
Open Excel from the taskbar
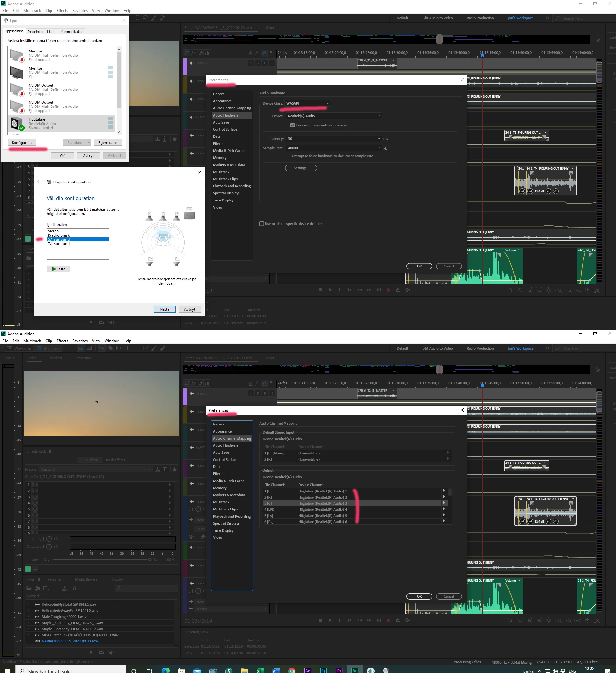point(260,670)
